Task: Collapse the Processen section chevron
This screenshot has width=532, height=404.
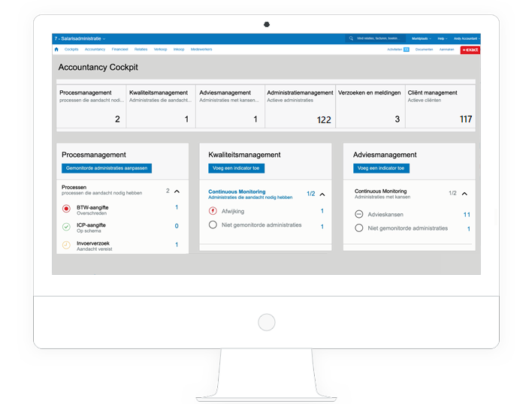Action: pyautogui.click(x=177, y=191)
